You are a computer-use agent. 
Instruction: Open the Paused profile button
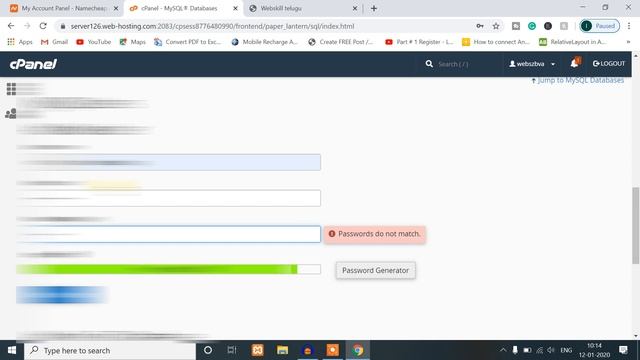tap(600, 26)
